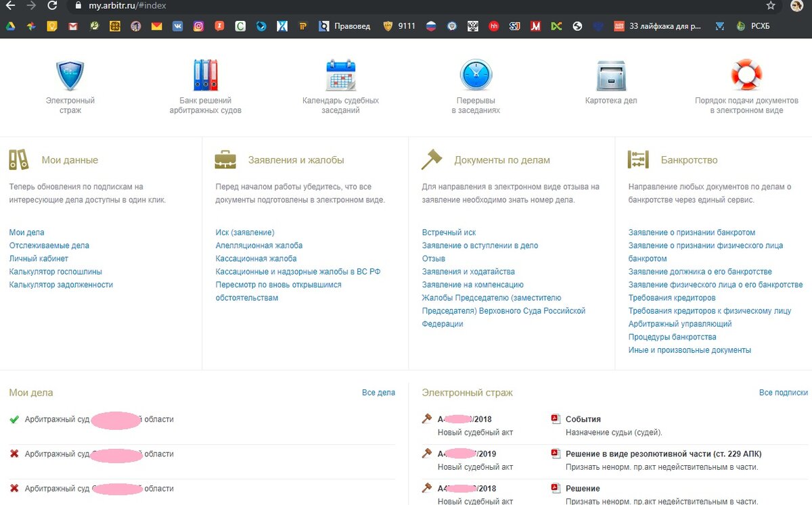
Task: Open Банк решений арбитражных судов binders icon
Action: pyautogui.click(x=205, y=75)
